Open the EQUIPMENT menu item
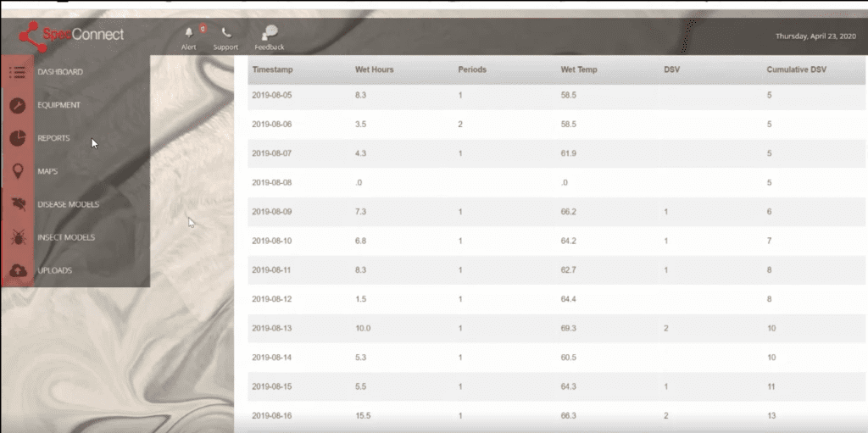 tap(58, 105)
